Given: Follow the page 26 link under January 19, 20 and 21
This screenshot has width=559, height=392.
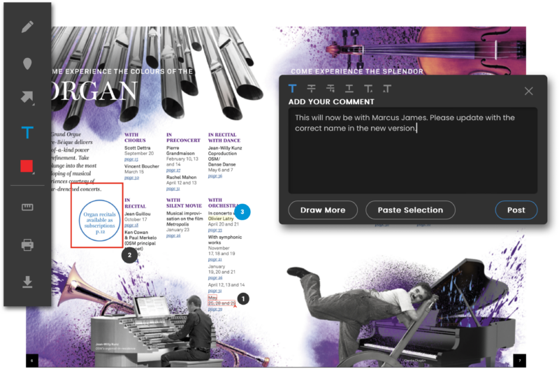Looking at the screenshot, I should coord(215,277).
